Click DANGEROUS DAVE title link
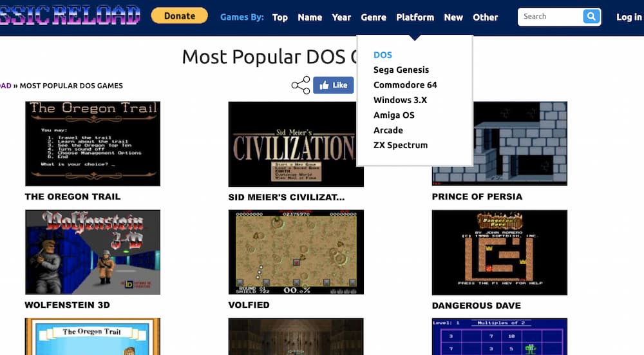The width and height of the screenshot is (644, 355). [x=477, y=305]
